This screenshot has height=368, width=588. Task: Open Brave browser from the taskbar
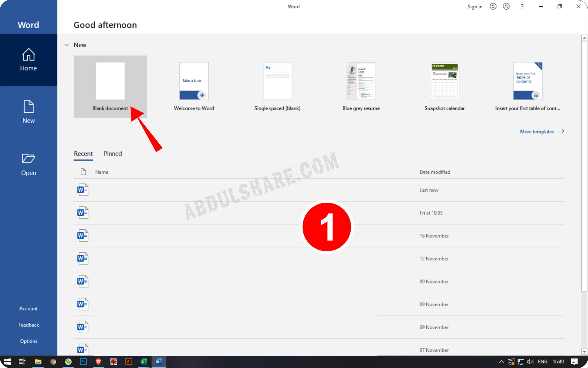(98, 362)
